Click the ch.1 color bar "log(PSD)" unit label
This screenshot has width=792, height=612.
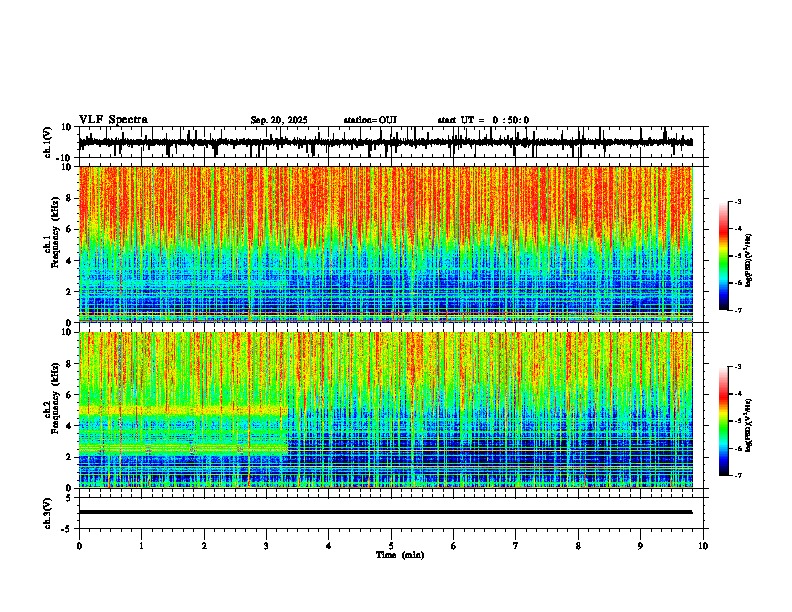(749, 261)
